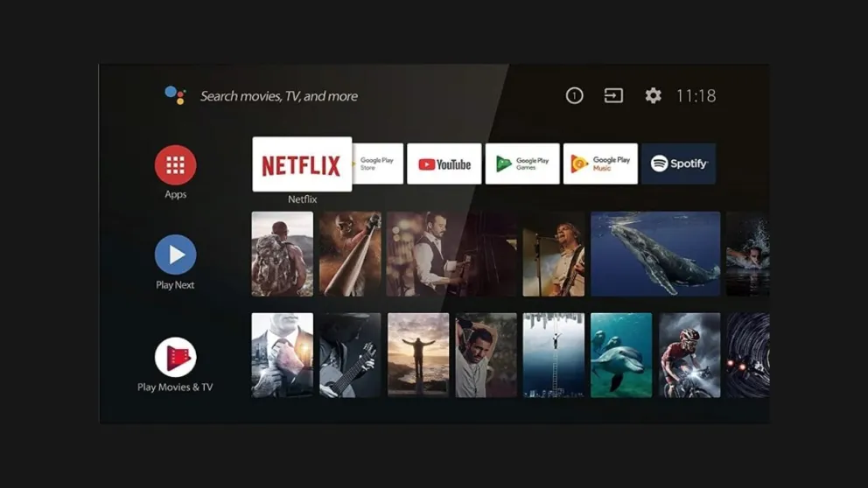
Task: Select the man adjusting tie thumbnail
Action: (x=283, y=355)
